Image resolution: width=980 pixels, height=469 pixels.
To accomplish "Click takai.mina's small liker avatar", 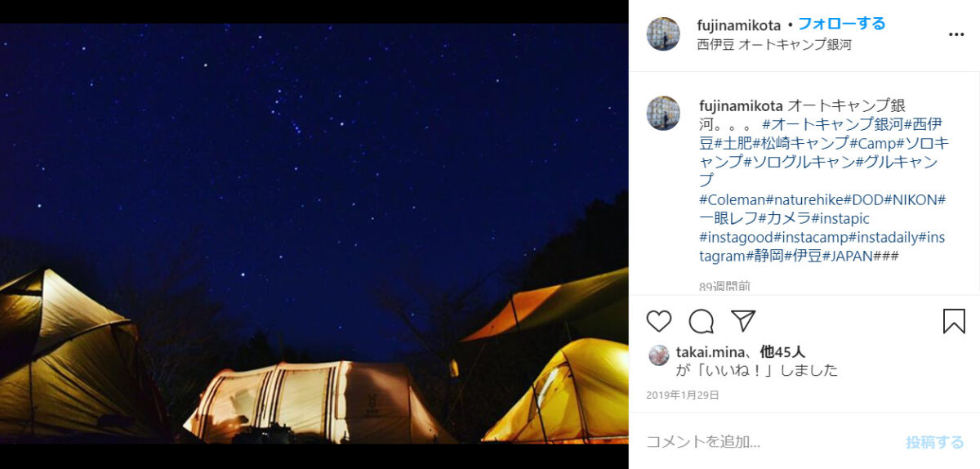I will tap(658, 354).
